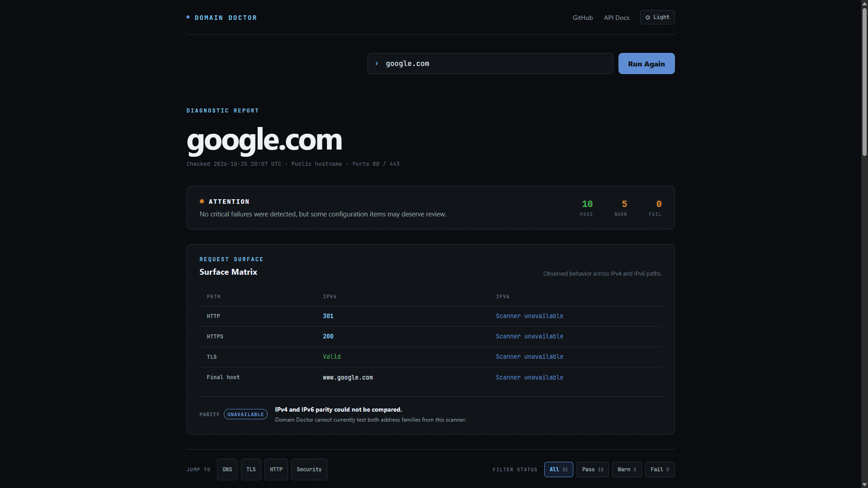Toggle the Light theme button
Screen dimensions: 868x488
657,17
